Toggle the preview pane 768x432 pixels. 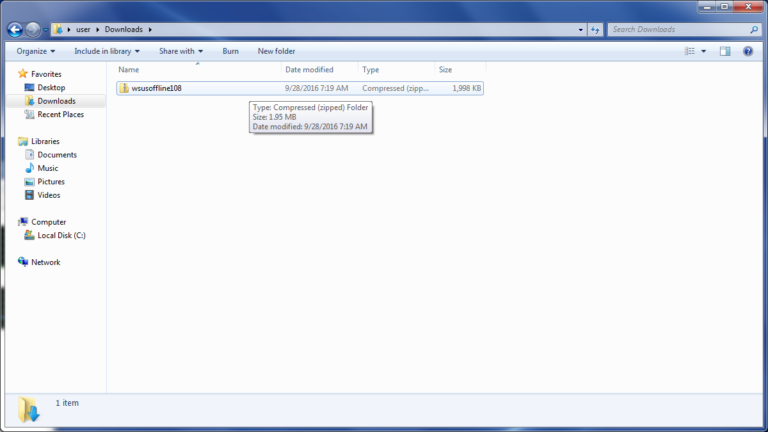(725, 51)
